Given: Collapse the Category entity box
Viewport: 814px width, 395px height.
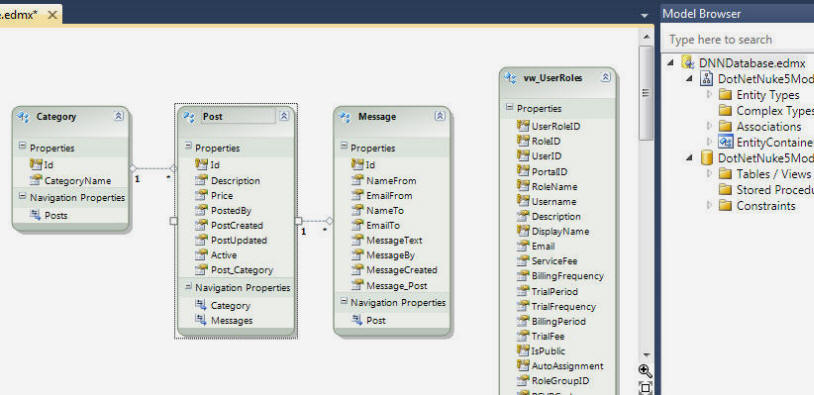Looking at the screenshot, I should coord(118,116).
